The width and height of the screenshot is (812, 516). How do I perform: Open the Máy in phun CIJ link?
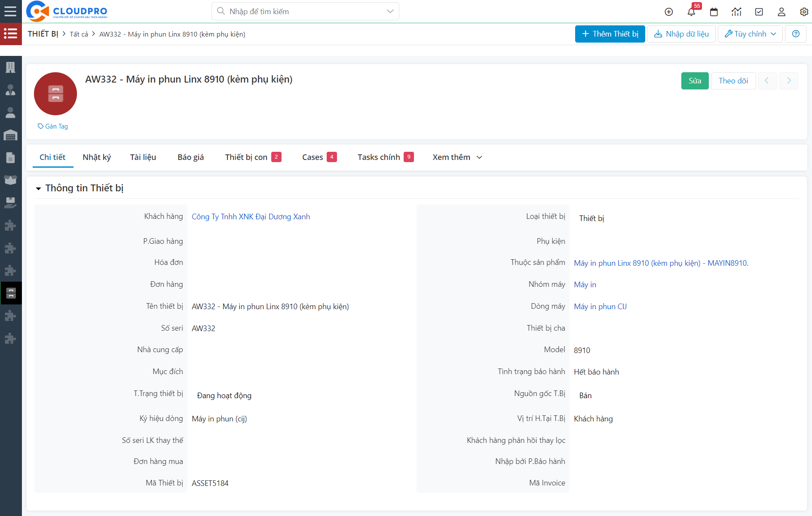click(600, 307)
